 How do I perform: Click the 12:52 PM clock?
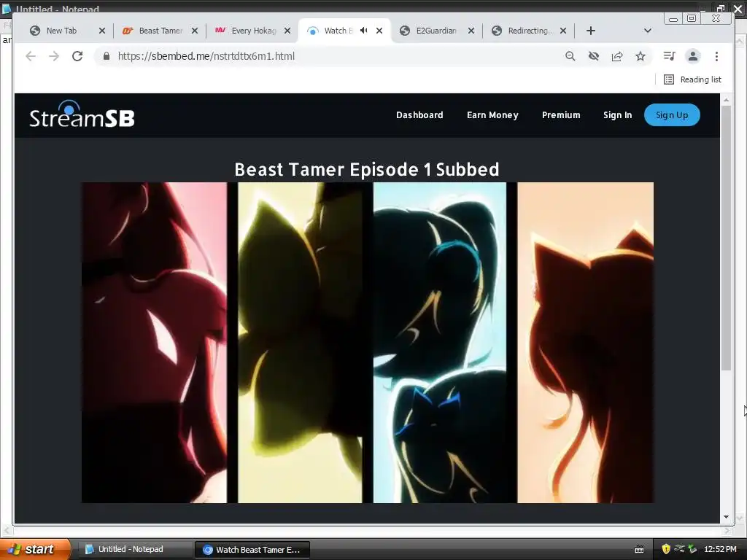point(720,550)
